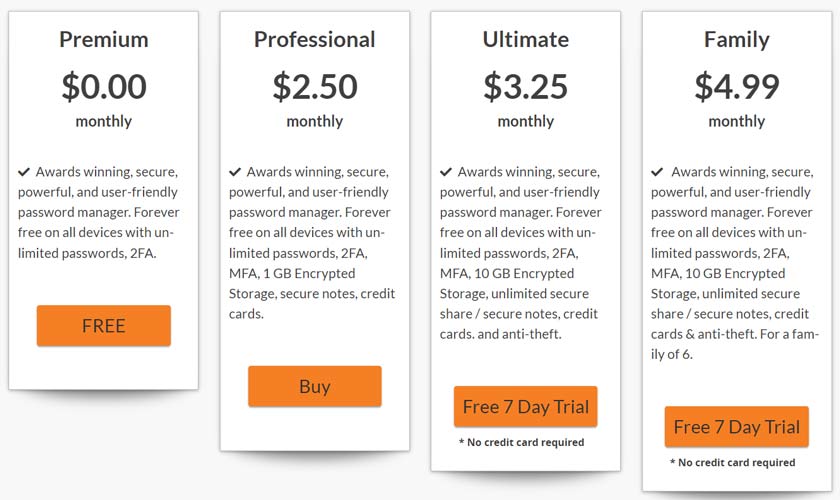Click the checkmark icon in Professional plan

[x=235, y=172]
